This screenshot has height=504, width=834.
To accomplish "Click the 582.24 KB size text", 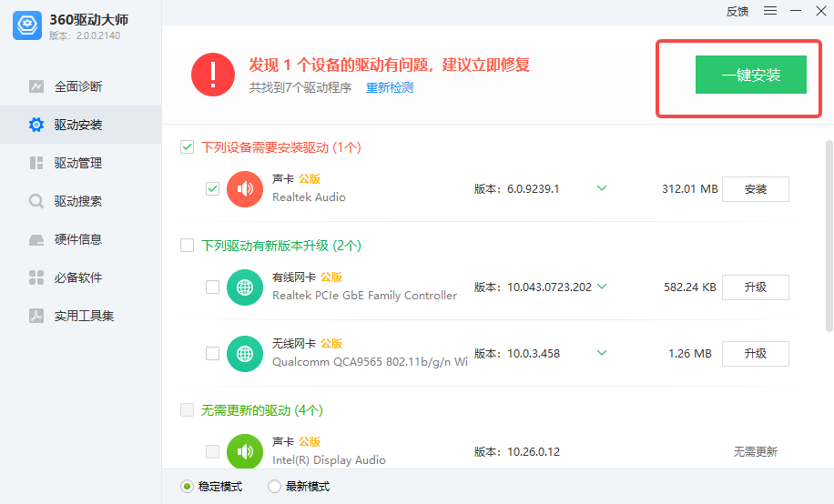I will pos(690,287).
